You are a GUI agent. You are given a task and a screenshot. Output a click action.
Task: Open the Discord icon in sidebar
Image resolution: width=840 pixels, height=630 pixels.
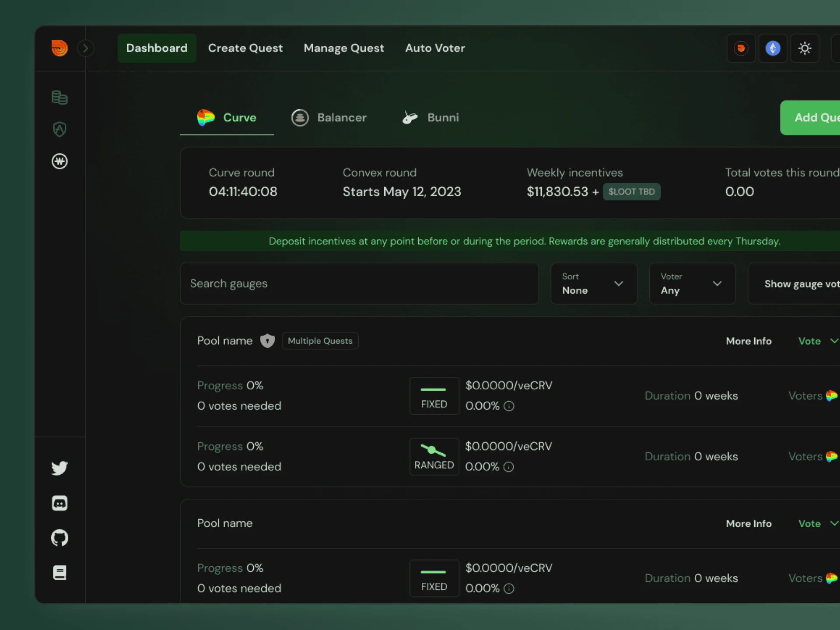click(59, 503)
